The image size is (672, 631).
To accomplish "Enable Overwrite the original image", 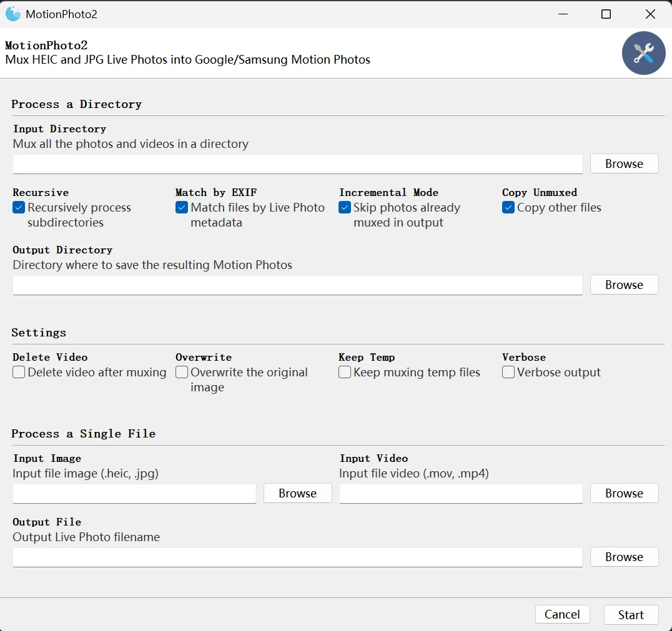I will click(182, 373).
